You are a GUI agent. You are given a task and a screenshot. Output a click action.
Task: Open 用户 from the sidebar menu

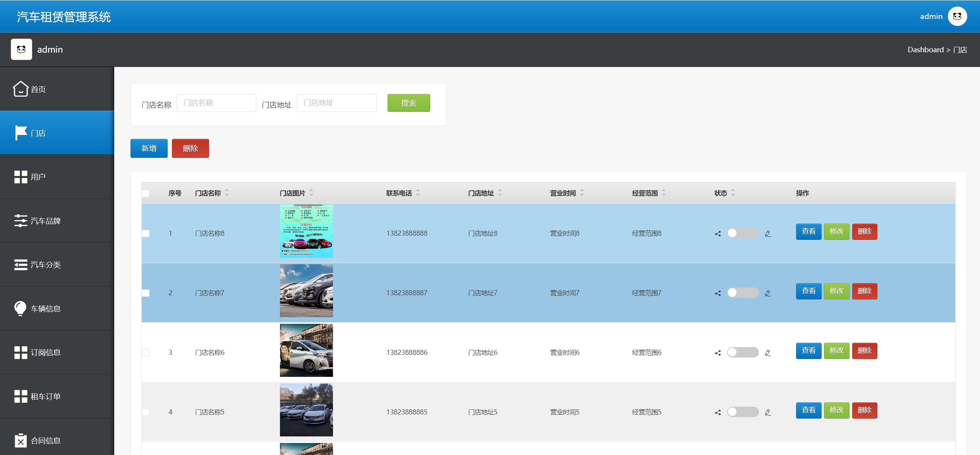[57, 177]
